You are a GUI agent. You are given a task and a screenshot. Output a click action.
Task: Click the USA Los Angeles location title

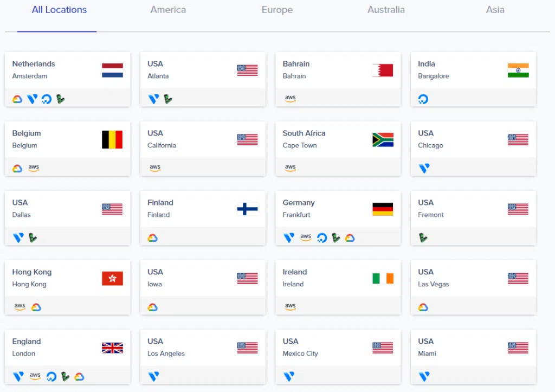[x=166, y=347]
